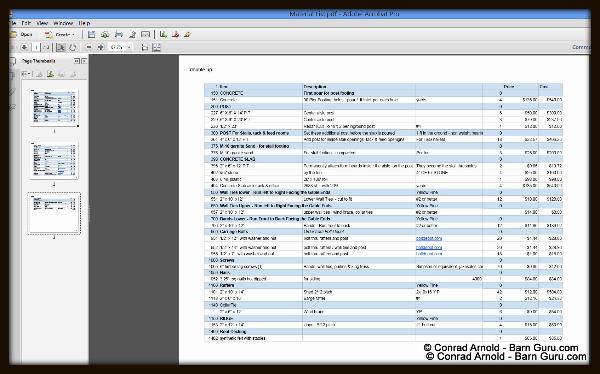600x374 pixels.
Task: Click the zoom out minus button
Action: [89, 47]
